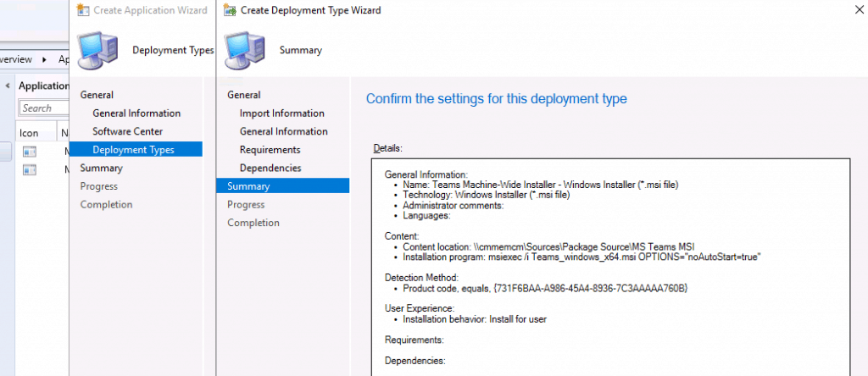
Task: Click the Details label
Action: [387, 148]
